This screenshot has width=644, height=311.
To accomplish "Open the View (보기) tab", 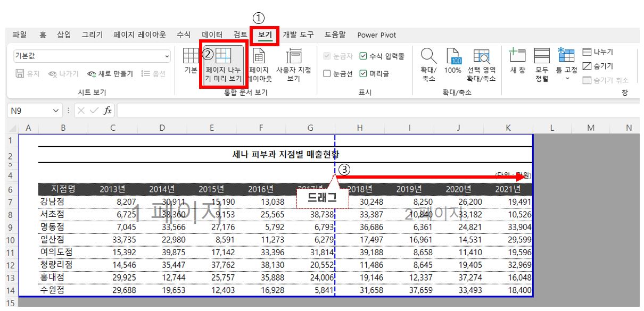I will pyautogui.click(x=265, y=36).
